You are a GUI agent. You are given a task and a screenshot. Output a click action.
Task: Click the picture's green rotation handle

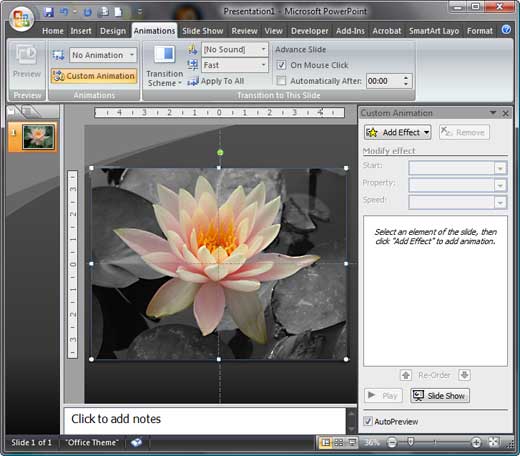pyautogui.click(x=220, y=153)
